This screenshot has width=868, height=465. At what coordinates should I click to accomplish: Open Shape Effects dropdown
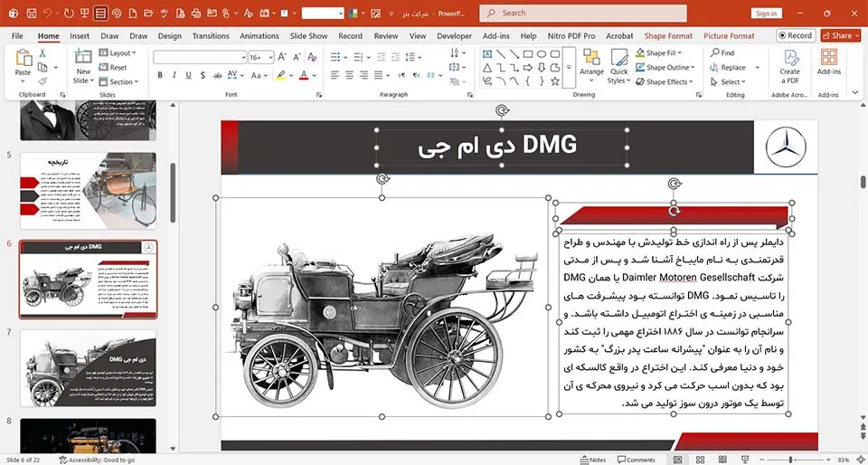point(664,82)
